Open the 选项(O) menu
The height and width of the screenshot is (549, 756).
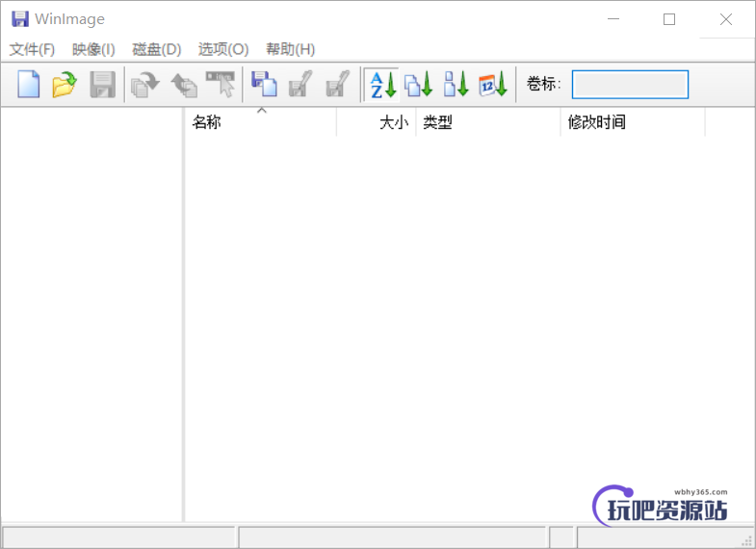223,49
